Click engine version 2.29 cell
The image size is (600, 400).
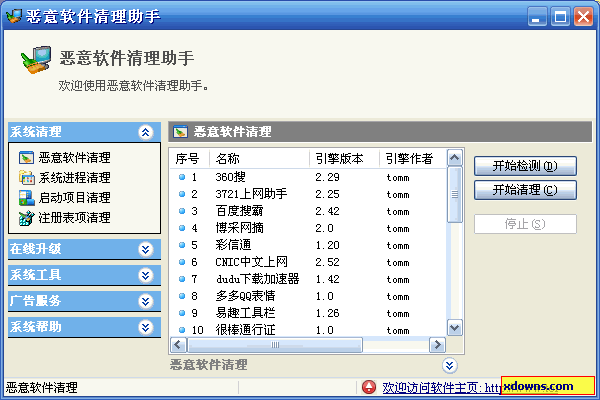(327, 177)
